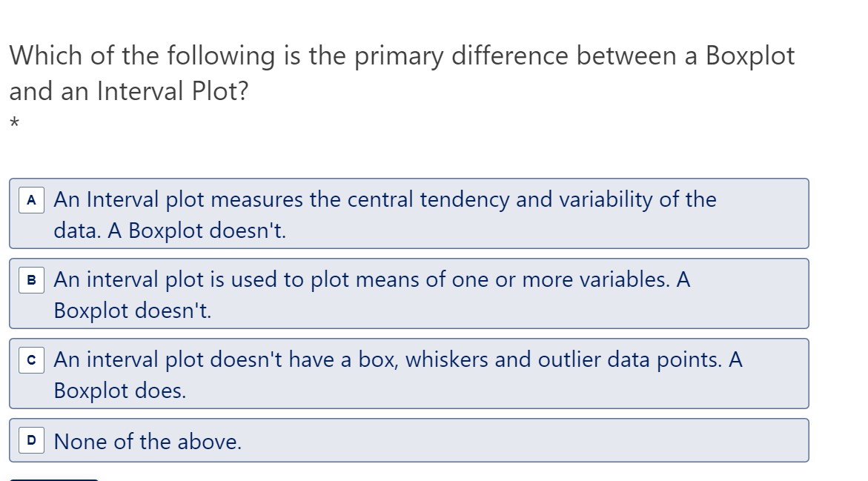Click the question line starting 'Which of the following'
This screenshot has height=481, width=868.
pyautogui.click(x=402, y=56)
